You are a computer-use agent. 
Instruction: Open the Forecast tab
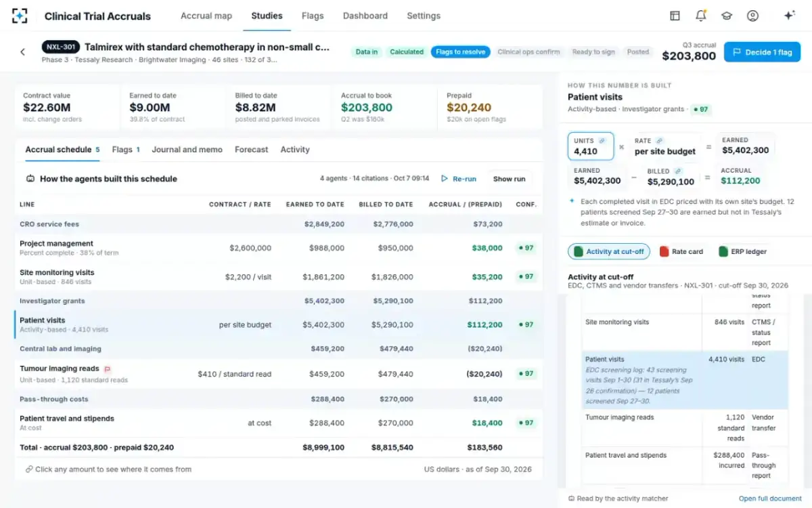[252, 150]
